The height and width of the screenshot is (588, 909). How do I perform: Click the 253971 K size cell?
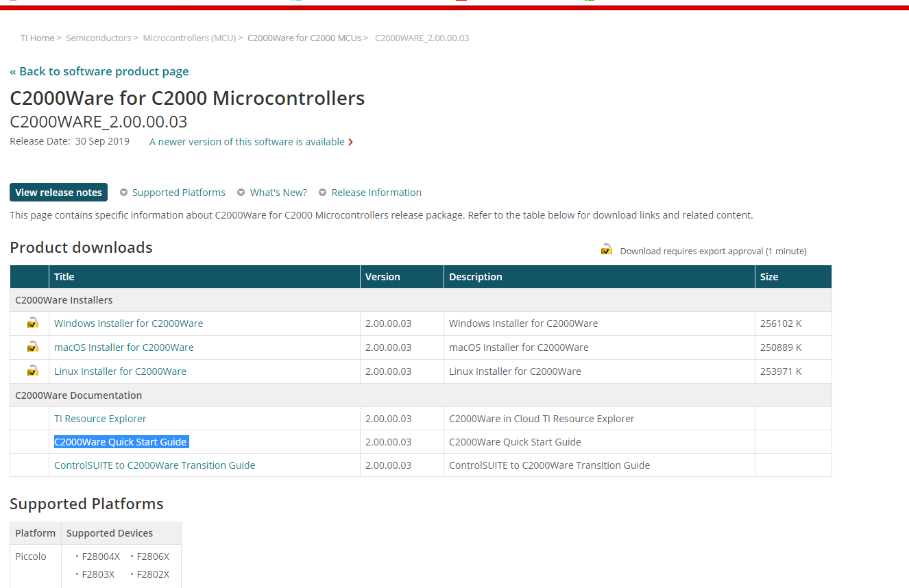[x=793, y=371]
